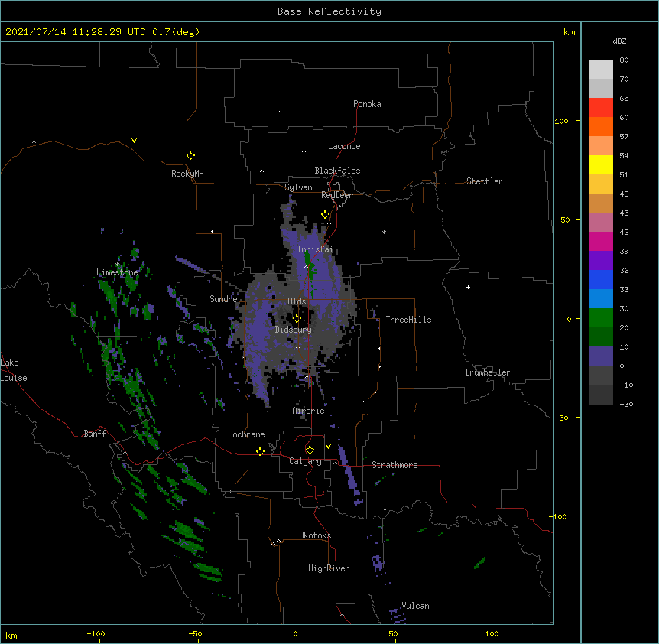Click the Airdrie label

click(309, 411)
